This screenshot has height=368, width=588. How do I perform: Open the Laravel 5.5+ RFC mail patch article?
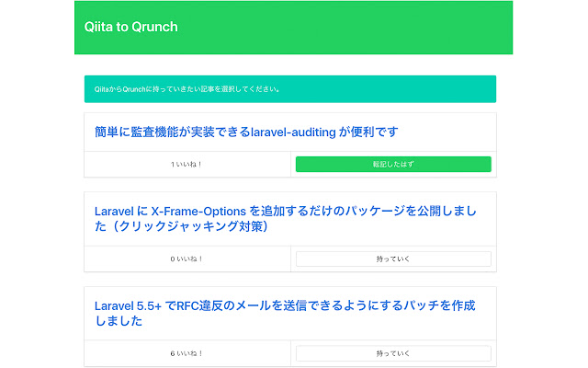pos(285,313)
